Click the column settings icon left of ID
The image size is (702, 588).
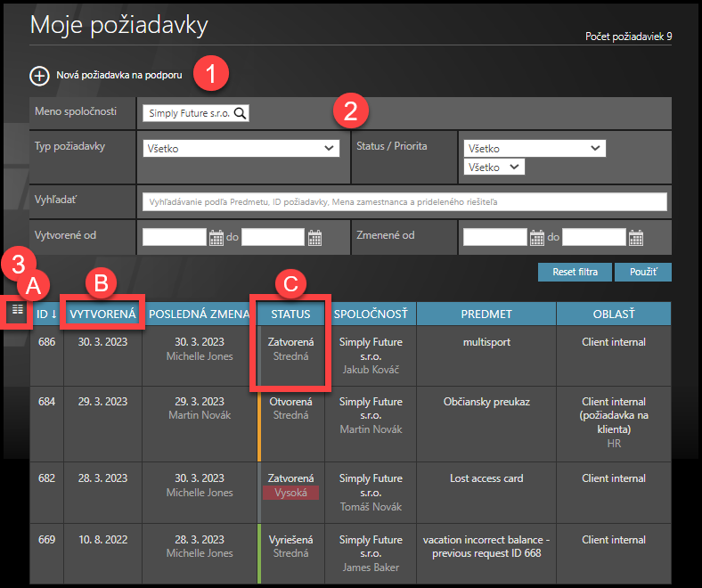tap(17, 310)
